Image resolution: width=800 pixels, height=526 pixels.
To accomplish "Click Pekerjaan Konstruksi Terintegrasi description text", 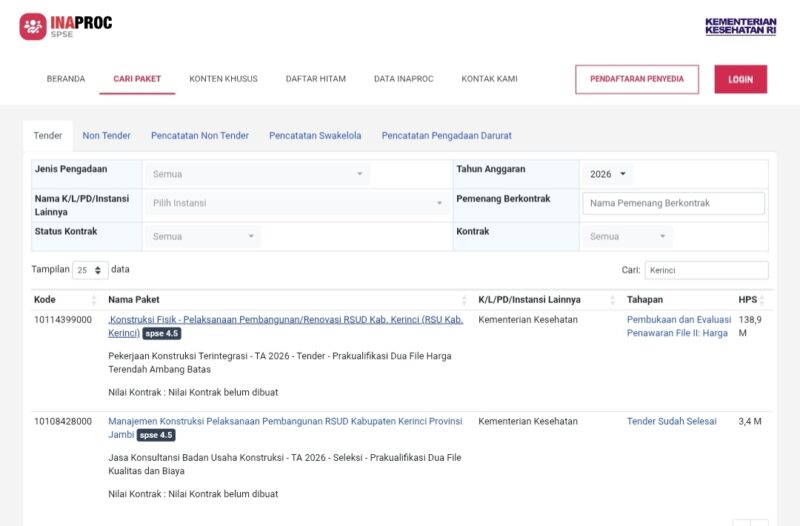I will (280, 363).
